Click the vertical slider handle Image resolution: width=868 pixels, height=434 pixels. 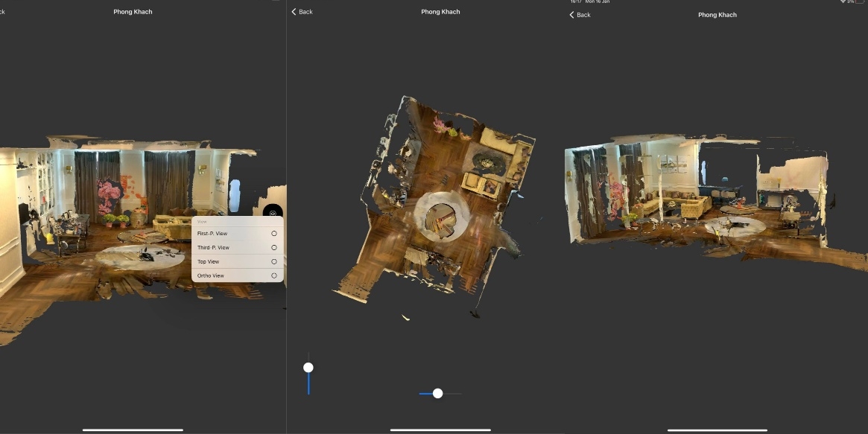coord(308,368)
